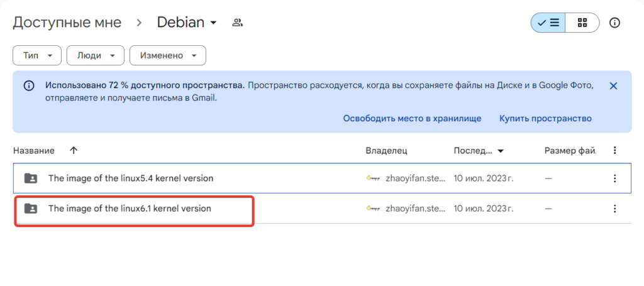Open more actions menu for linux6.1 folder

coord(615,209)
